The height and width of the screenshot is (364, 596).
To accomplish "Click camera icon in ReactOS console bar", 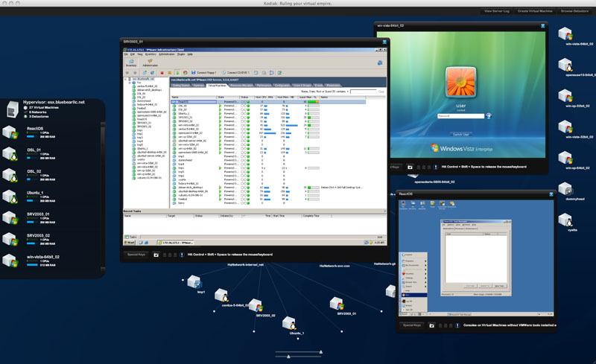I will click(432, 325).
